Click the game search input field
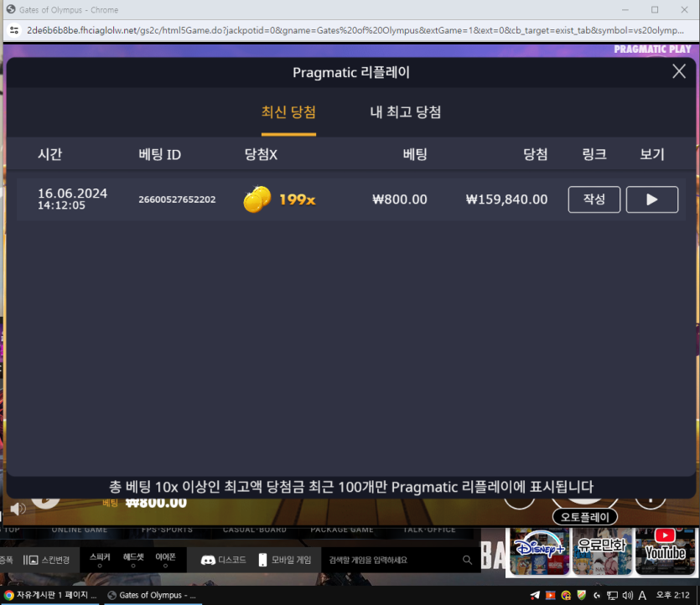 390,560
